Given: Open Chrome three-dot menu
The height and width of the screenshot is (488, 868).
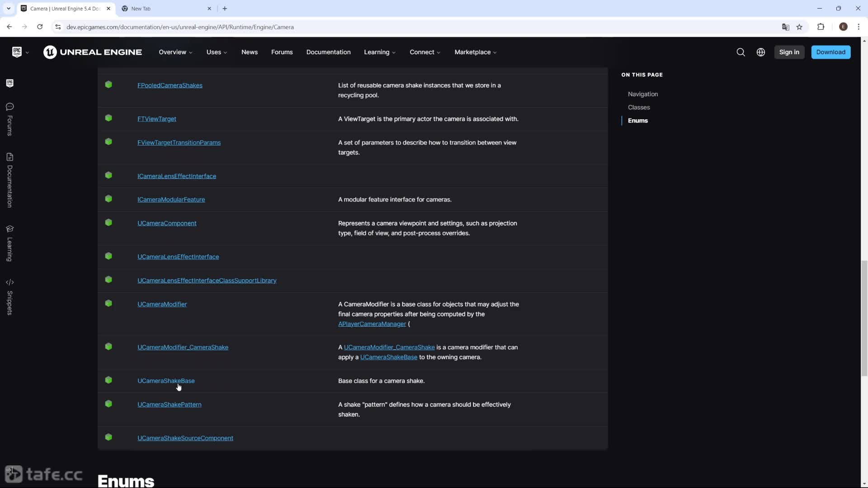Looking at the screenshot, I should (859, 27).
